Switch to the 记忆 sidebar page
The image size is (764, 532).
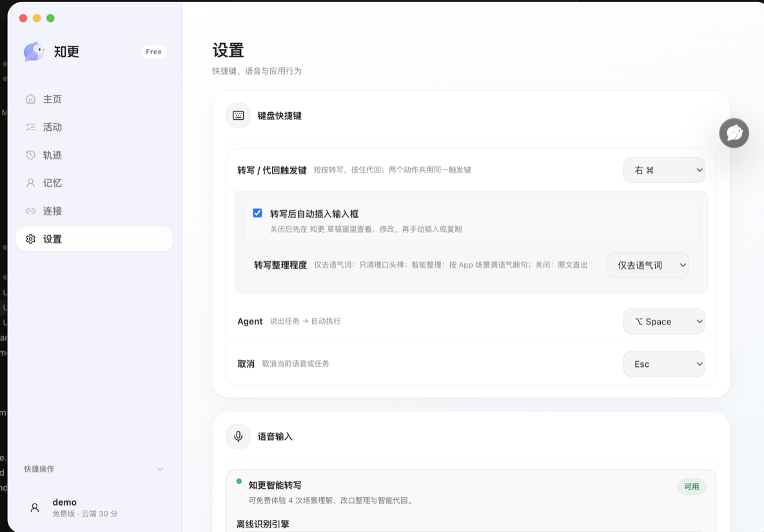click(x=95, y=183)
